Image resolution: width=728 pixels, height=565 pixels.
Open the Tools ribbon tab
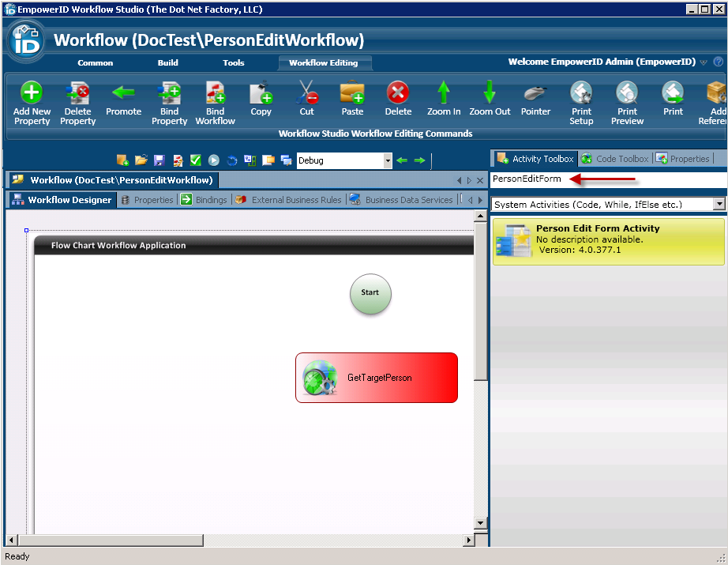coord(233,62)
